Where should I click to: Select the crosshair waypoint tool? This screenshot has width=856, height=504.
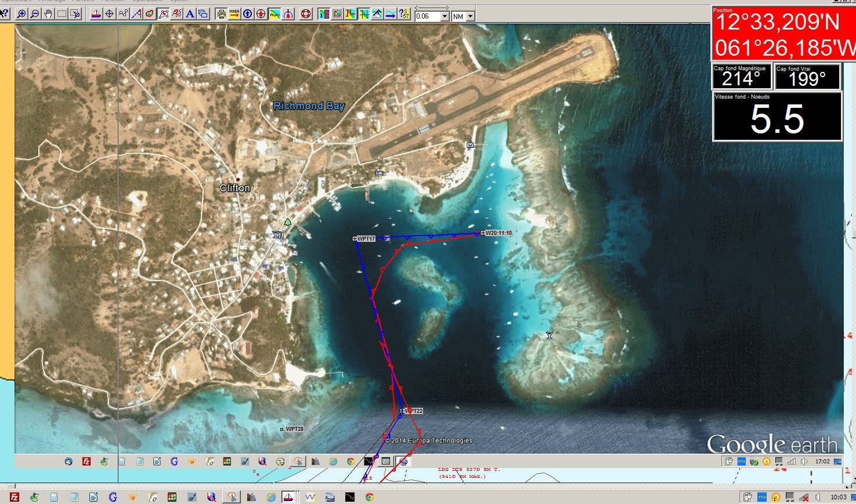pyautogui.click(x=109, y=14)
